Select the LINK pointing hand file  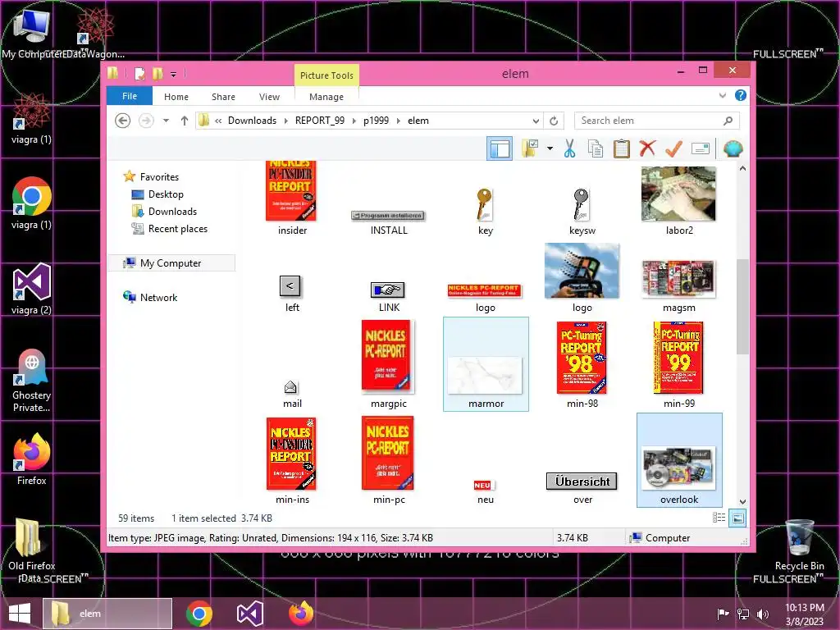coord(388,296)
